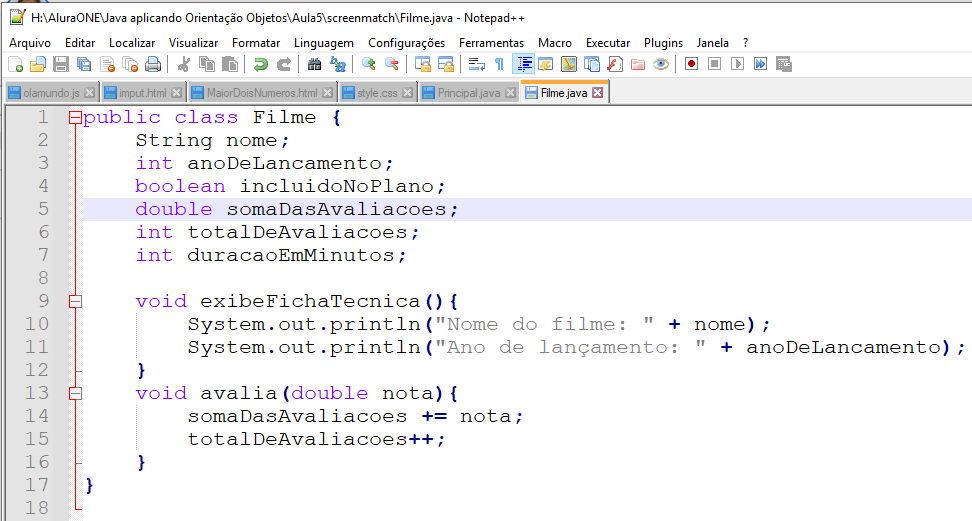Open the ? help menu

[746, 43]
